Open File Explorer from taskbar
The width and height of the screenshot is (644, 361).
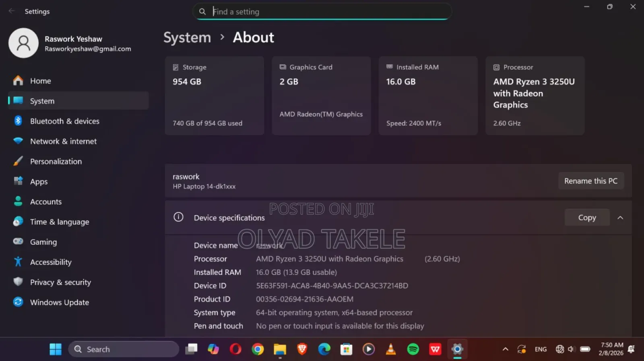280,349
